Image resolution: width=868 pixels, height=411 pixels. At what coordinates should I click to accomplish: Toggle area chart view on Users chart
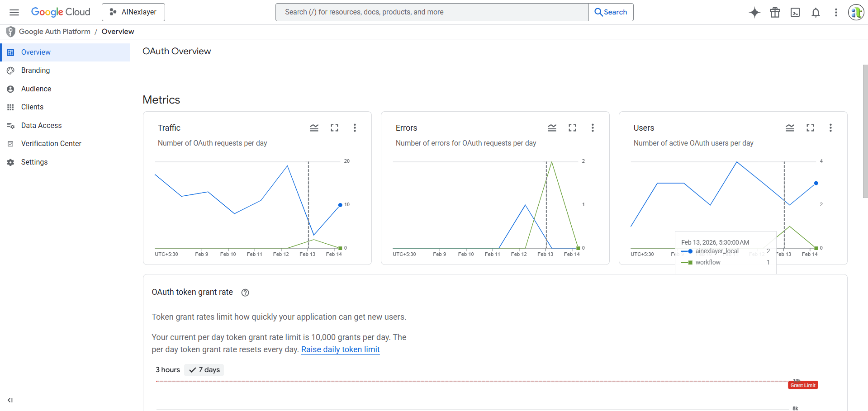tap(790, 128)
